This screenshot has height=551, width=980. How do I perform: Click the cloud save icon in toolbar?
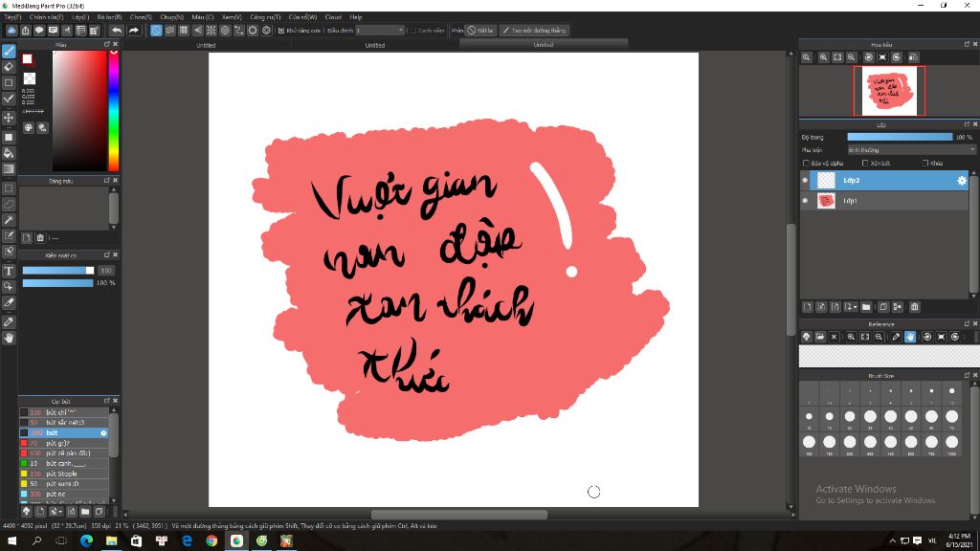click(11, 30)
